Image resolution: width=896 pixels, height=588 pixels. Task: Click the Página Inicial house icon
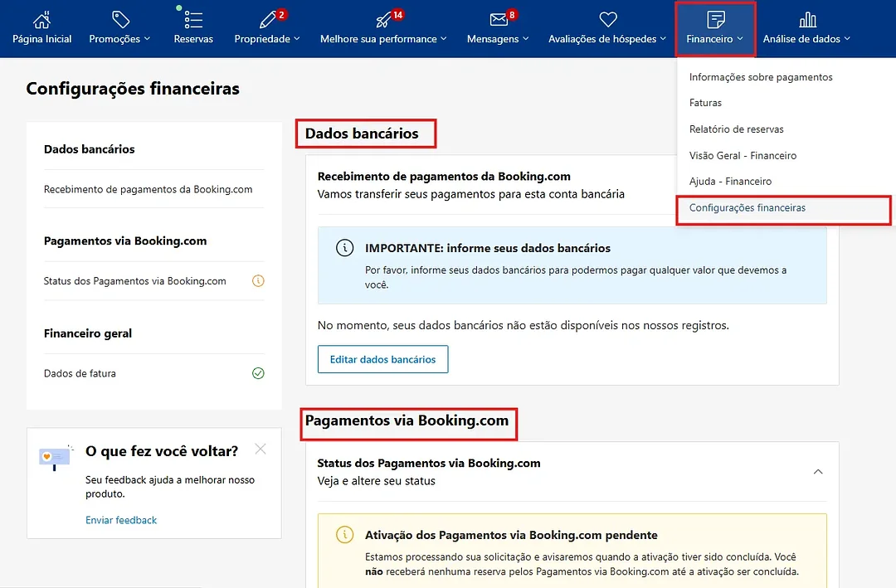(x=41, y=20)
